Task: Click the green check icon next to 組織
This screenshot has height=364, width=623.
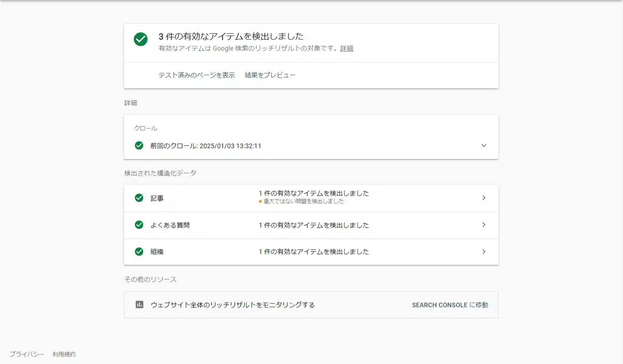Action: click(139, 251)
